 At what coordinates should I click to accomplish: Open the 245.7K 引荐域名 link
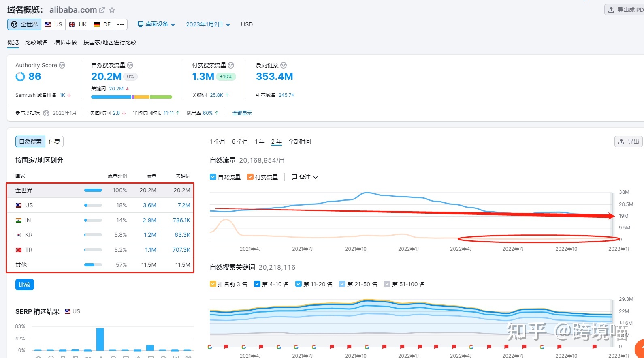click(287, 95)
